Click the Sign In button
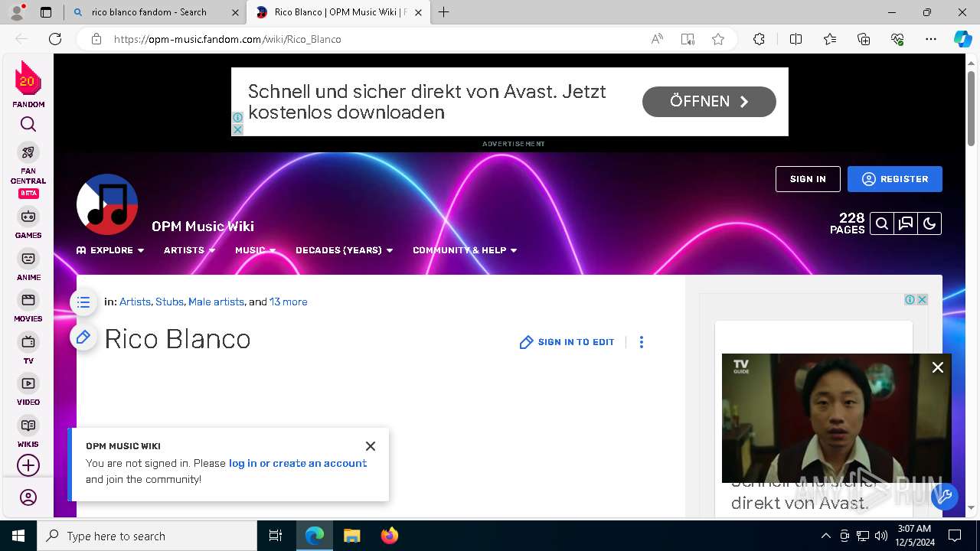 [808, 179]
